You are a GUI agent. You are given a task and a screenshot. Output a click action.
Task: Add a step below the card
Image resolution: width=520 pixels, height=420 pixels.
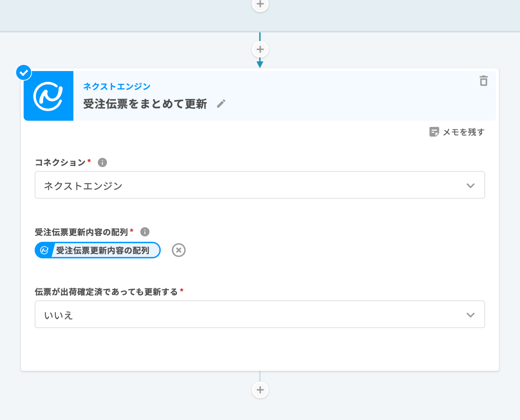tap(260, 390)
